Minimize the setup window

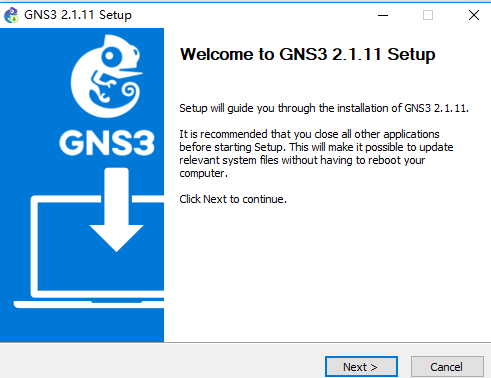pyautogui.click(x=383, y=15)
